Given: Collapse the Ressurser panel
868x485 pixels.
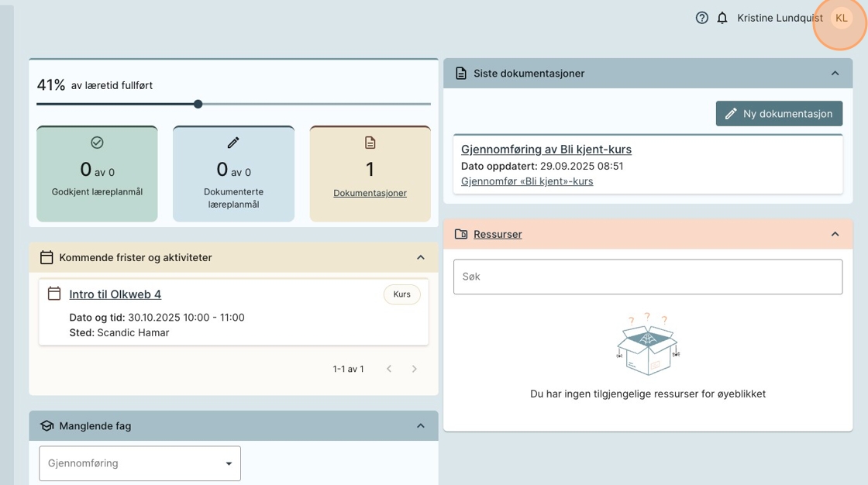Looking at the screenshot, I should click(835, 234).
